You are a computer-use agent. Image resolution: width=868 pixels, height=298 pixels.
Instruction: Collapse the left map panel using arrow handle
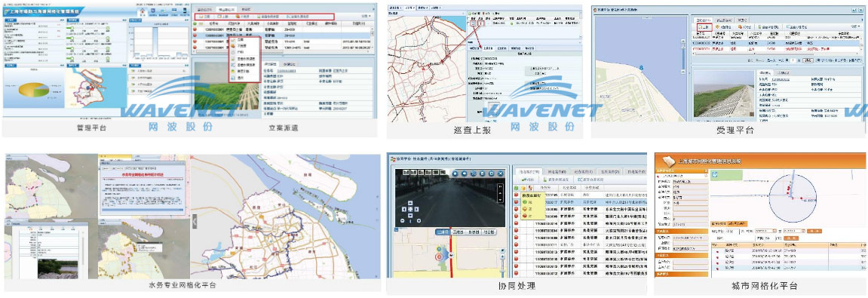pos(195,222)
